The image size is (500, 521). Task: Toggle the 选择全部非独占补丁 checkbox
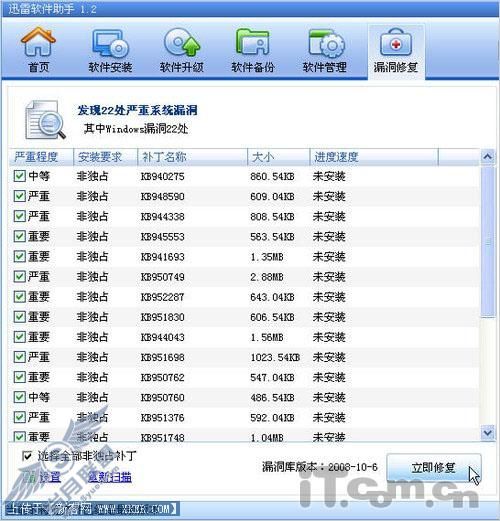pos(27,456)
